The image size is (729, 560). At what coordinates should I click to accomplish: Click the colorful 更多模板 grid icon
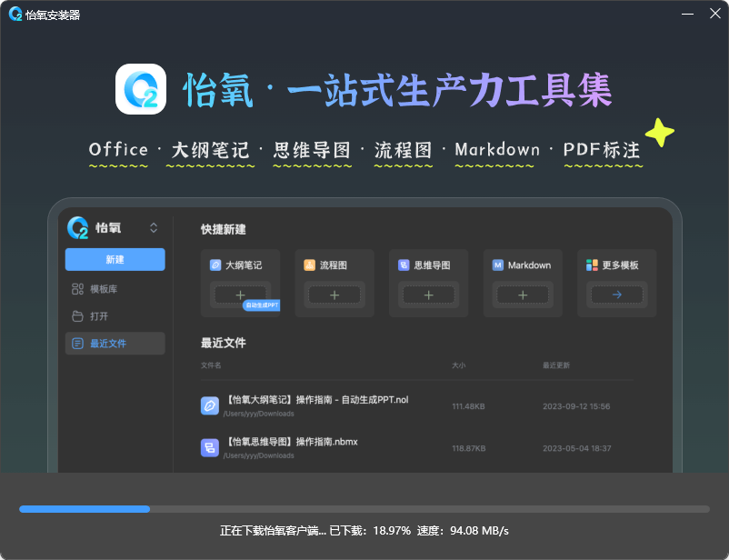tap(591, 265)
